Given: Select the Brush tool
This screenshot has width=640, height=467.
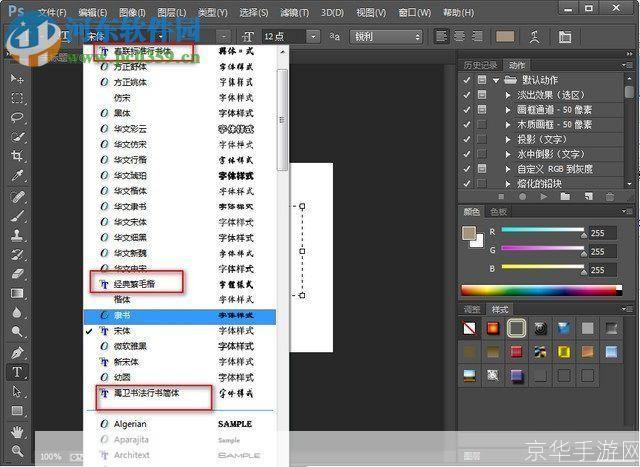Looking at the screenshot, I should pos(17,216).
